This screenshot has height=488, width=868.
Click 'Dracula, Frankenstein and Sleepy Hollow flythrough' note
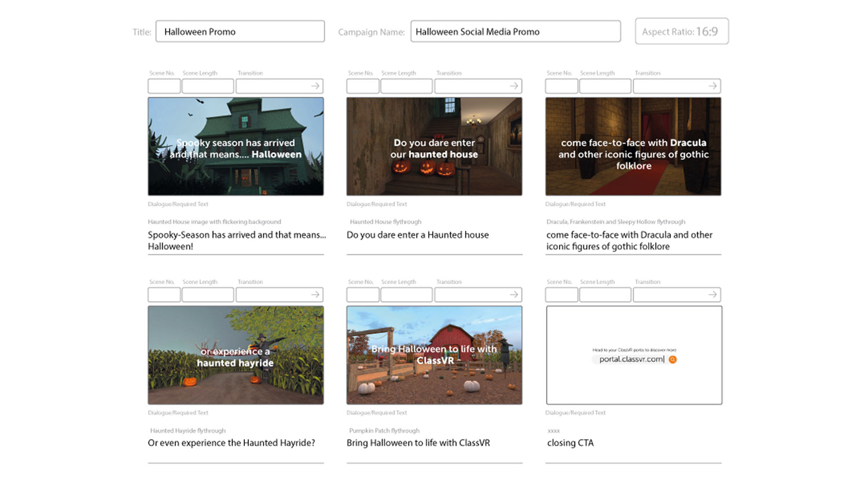(616, 222)
